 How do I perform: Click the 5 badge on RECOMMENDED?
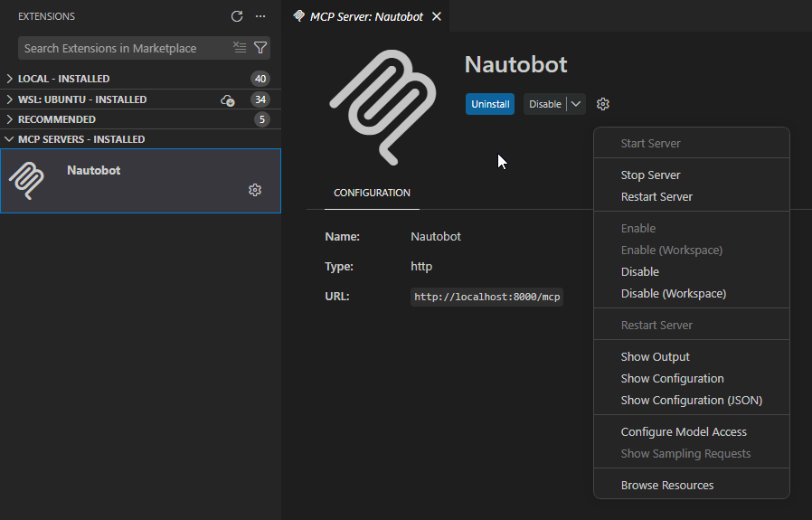pos(262,119)
